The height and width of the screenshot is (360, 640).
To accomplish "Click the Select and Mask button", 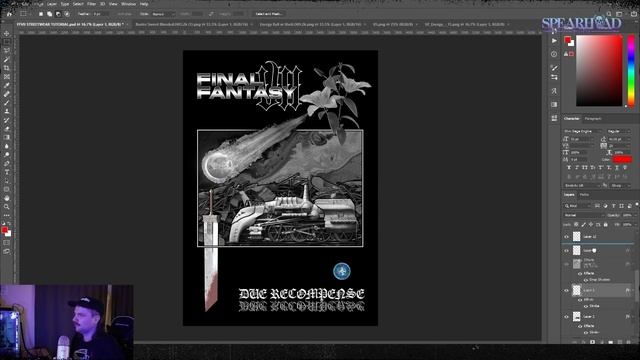I will [269, 14].
